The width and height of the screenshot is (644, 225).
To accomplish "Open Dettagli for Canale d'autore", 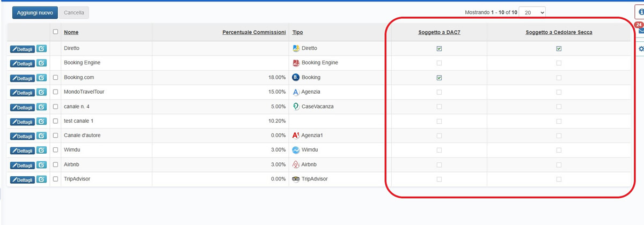I will (x=22, y=136).
